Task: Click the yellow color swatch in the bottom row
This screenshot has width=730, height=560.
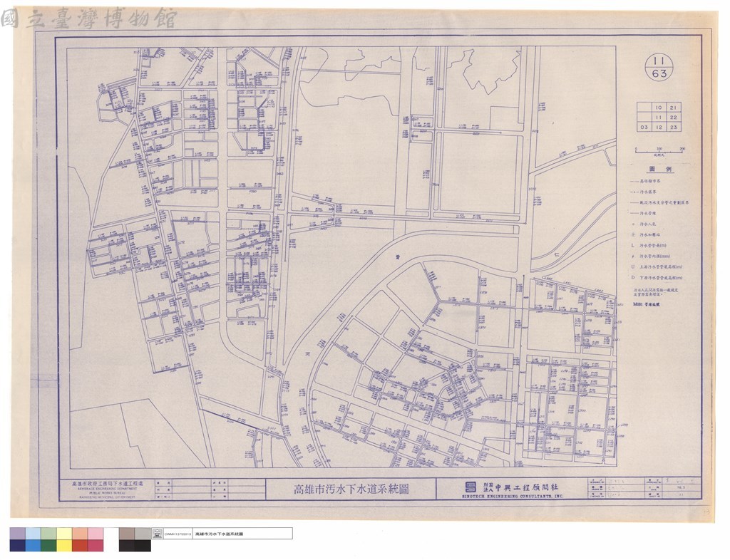Action: click(64, 546)
